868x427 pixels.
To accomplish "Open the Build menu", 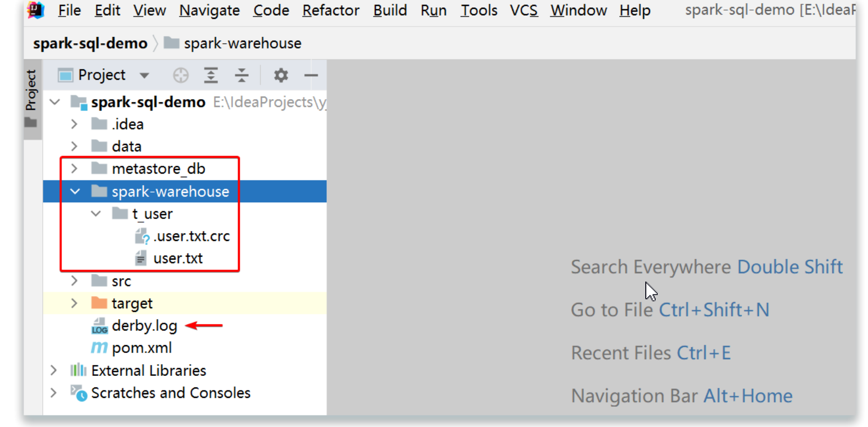I will [390, 10].
